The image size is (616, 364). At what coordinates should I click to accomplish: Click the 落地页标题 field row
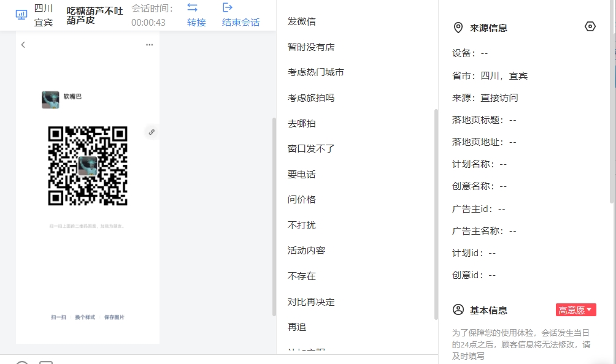pyautogui.click(x=484, y=119)
